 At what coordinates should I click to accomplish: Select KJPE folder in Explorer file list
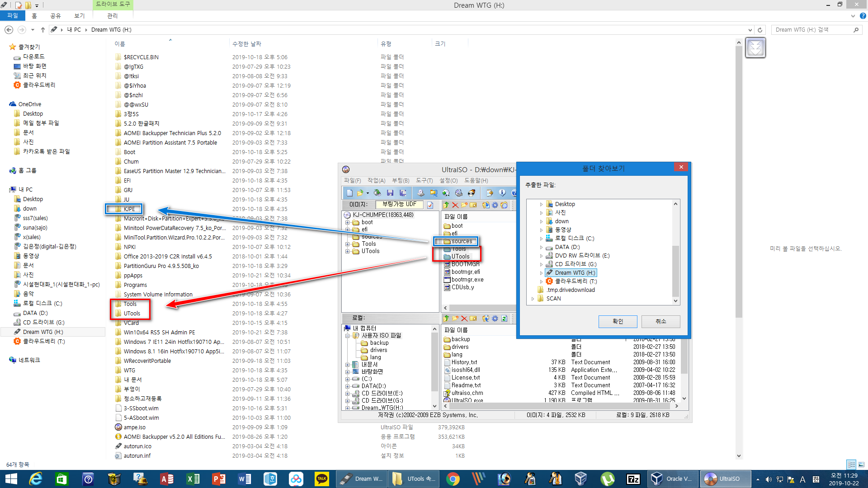pos(129,209)
